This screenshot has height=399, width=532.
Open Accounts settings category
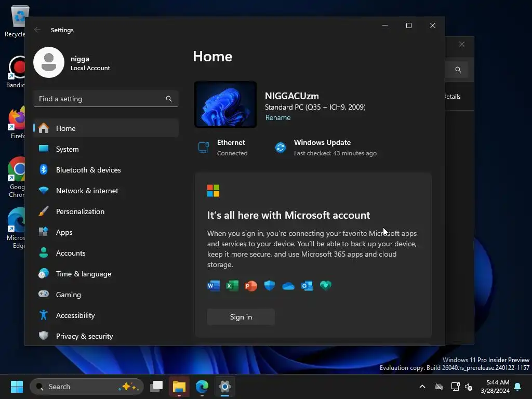[x=106, y=253]
